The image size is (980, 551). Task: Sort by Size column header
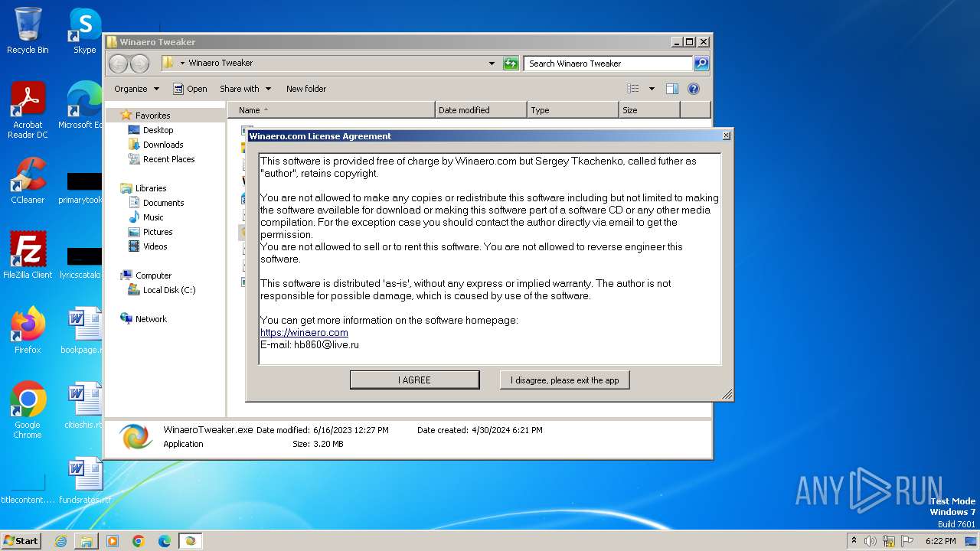649,110
